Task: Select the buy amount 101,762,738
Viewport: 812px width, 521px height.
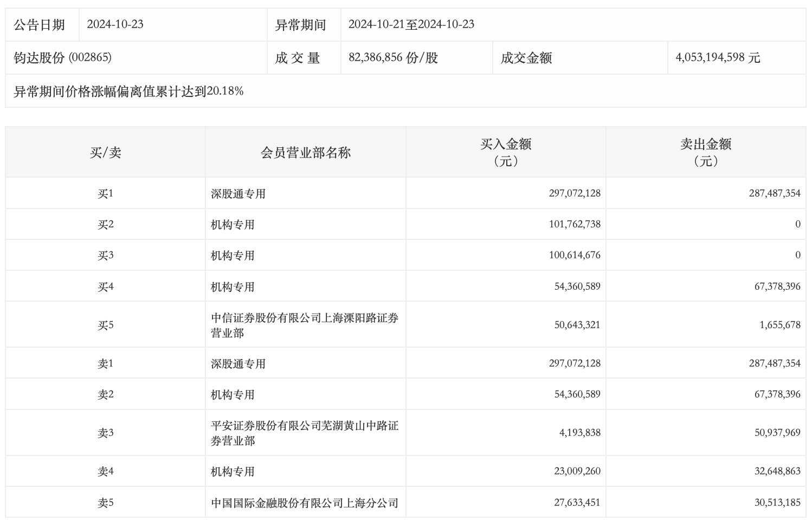Action: click(574, 224)
